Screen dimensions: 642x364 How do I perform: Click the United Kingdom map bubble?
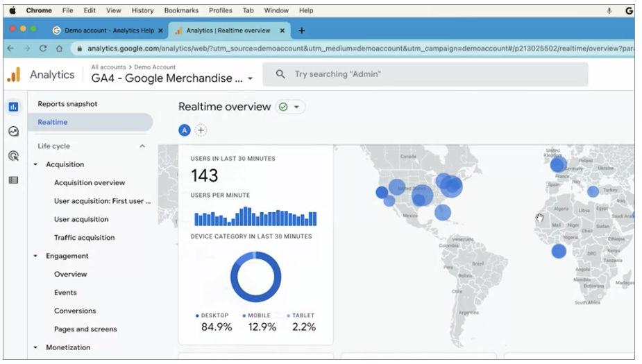557,165
